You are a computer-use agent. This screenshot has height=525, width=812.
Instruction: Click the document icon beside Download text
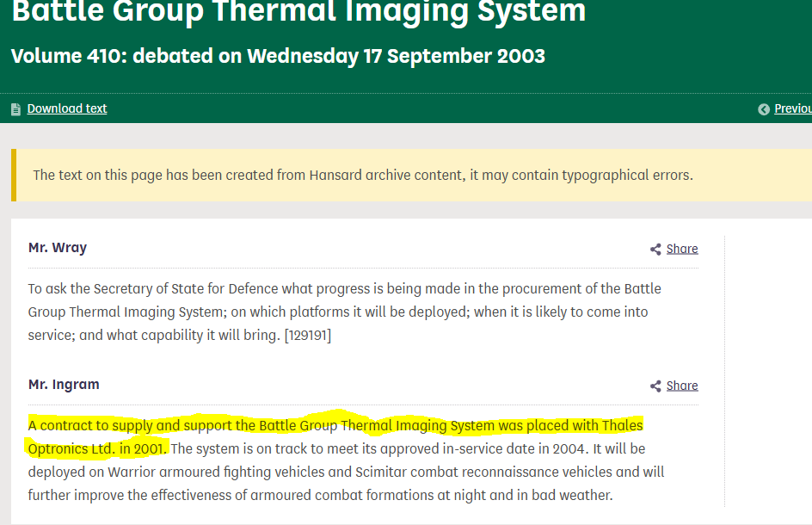[x=16, y=108]
